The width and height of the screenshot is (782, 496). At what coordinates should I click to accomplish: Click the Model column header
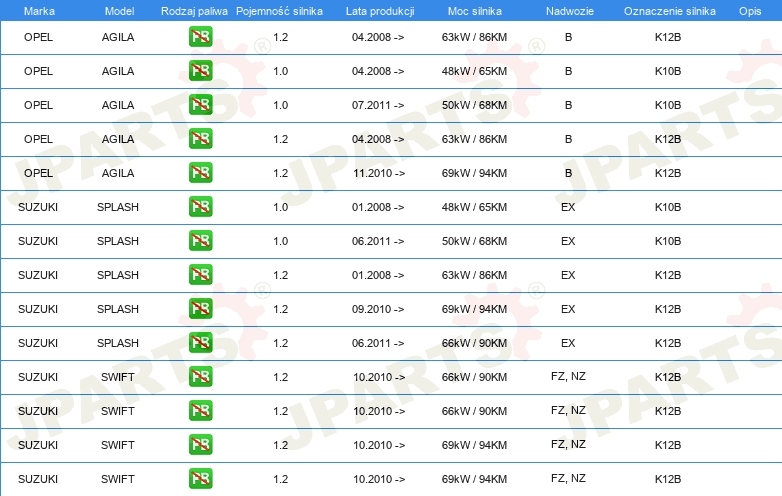tap(119, 11)
